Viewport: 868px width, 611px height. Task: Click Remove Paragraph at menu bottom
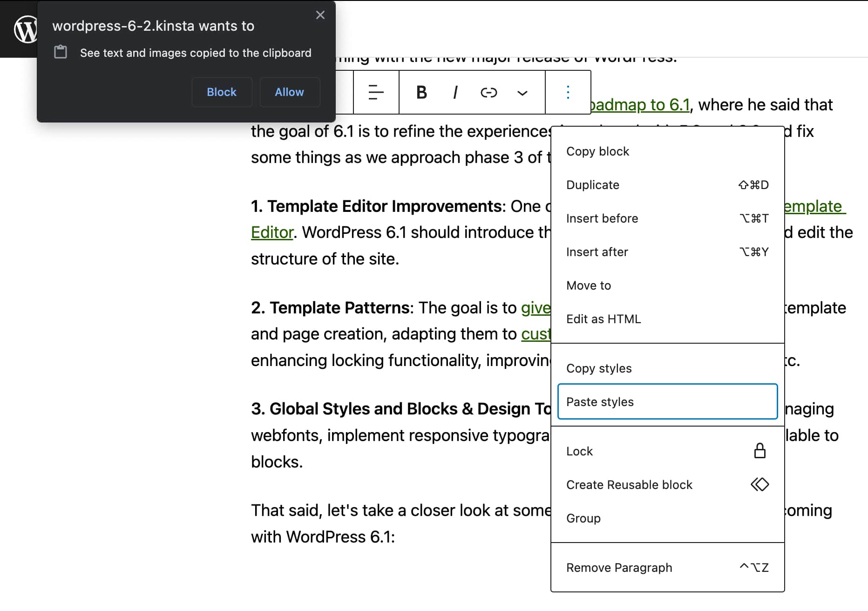tap(619, 567)
